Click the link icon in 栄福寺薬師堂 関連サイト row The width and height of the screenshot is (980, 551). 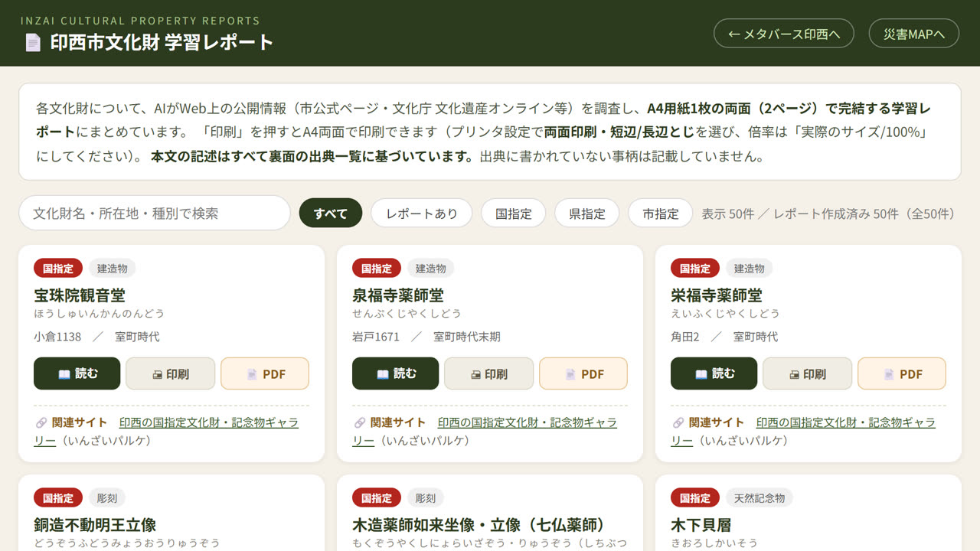pos(678,422)
